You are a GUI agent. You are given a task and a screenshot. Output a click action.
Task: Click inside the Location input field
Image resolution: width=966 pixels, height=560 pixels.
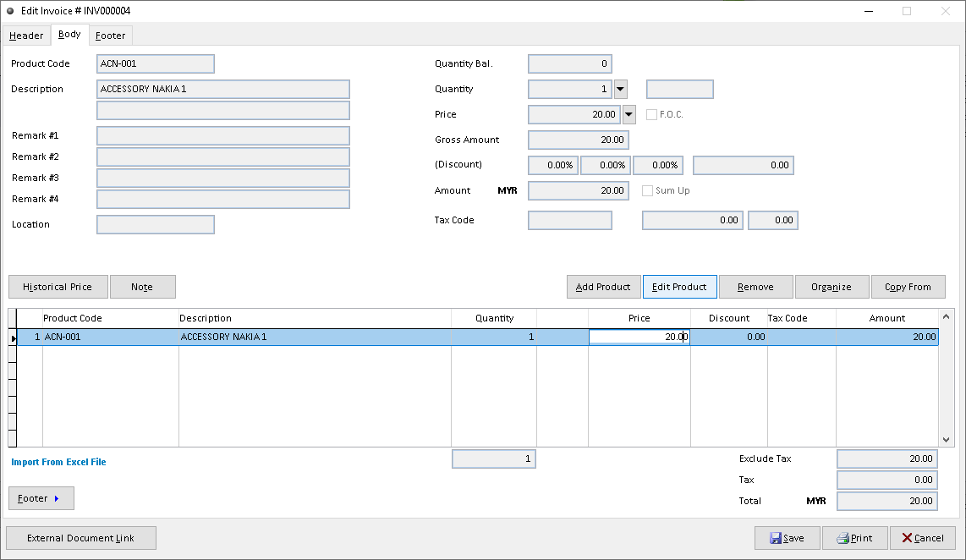coord(155,224)
